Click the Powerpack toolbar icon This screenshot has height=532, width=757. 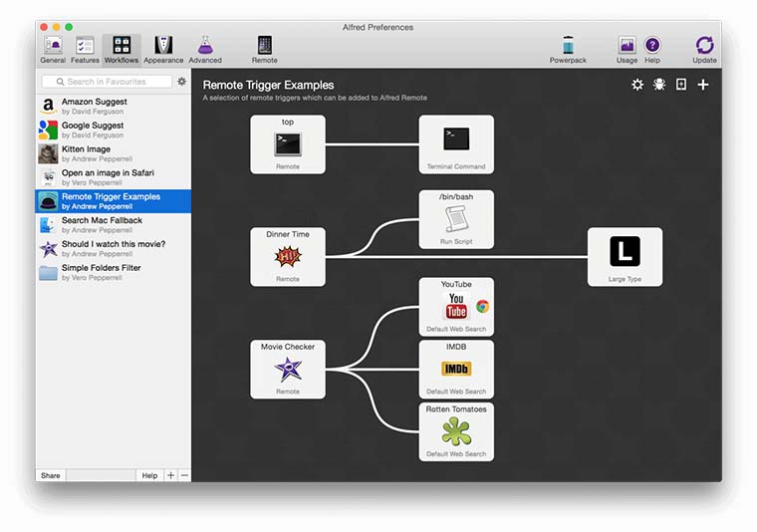click(568, 48)
